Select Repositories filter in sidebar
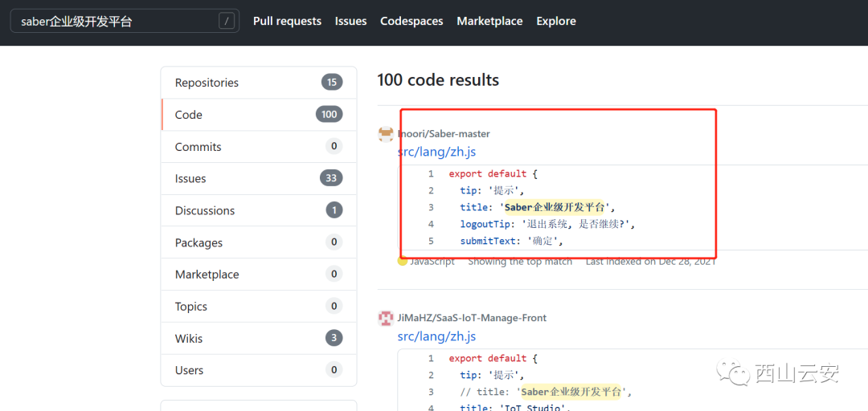868x411 pixels. (x=259, y=83)
